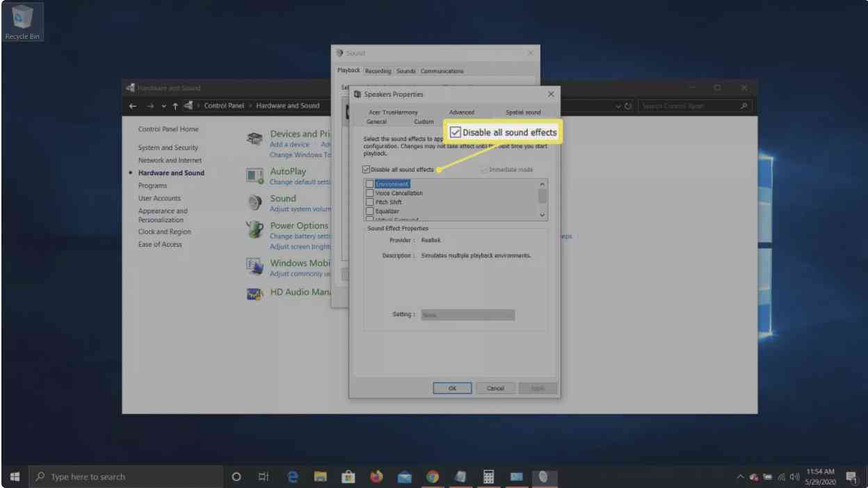This screenshot has width=868, height=488.
Task: Open the Calculator taskbar icon
Action: [488, 477]
